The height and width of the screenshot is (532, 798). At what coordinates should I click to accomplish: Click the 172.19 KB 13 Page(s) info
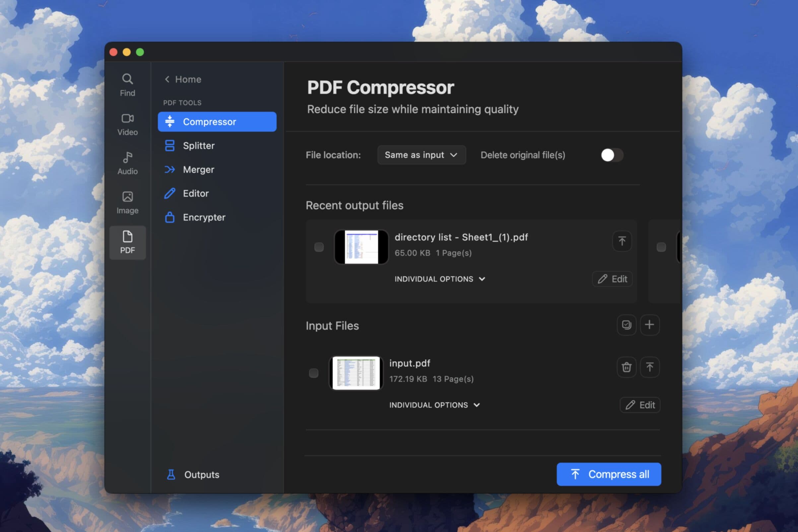[x=431, y=379]
